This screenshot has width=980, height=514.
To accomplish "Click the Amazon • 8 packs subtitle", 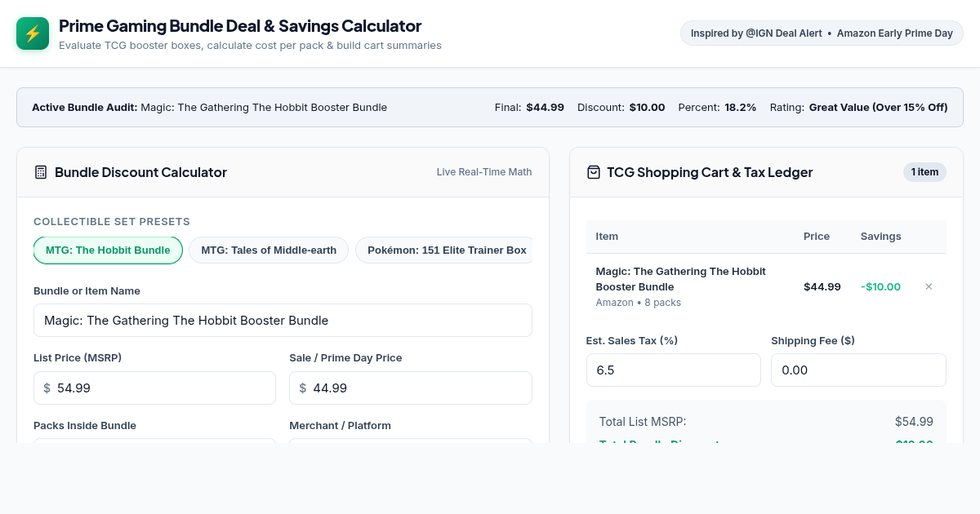I will pyautogui.click(x=639, y=303).
